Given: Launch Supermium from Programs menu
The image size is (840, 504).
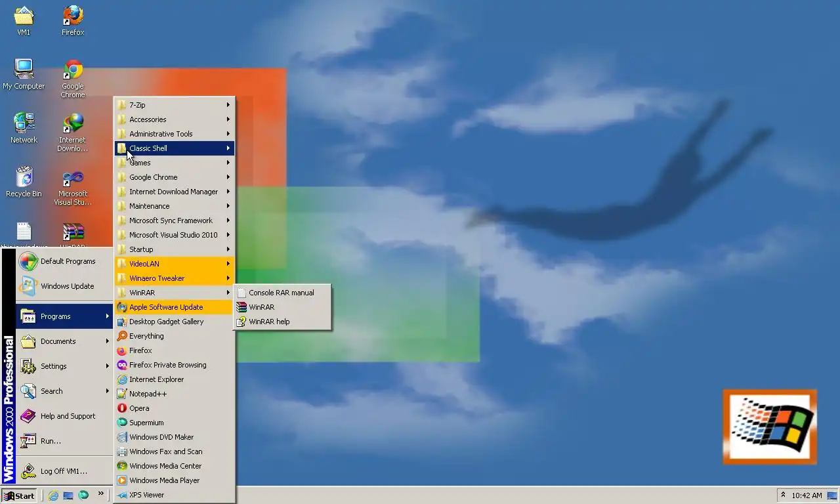Looking at the screenshot, I should click(x=174, y=423).
